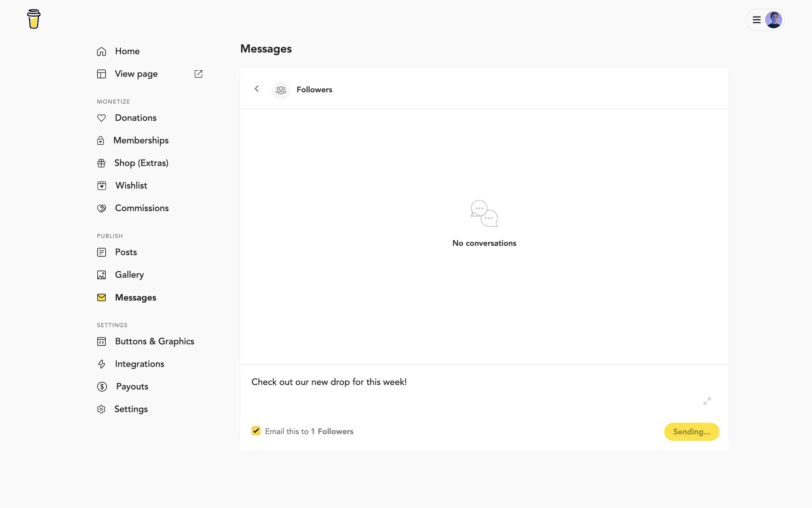Click the gift icon for Shop (Extras)
The image size is (812, 508).
tap(101, 163)
